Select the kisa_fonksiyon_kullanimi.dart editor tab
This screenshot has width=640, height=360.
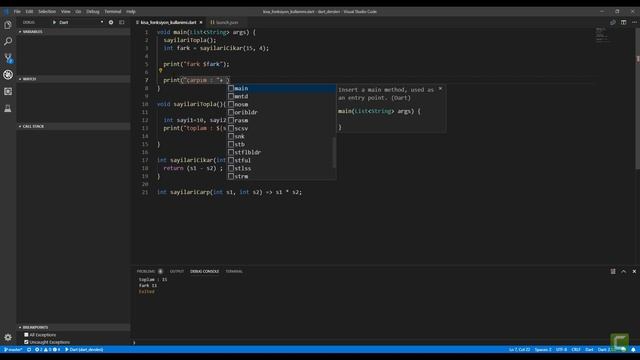click(x=169, y=22)
